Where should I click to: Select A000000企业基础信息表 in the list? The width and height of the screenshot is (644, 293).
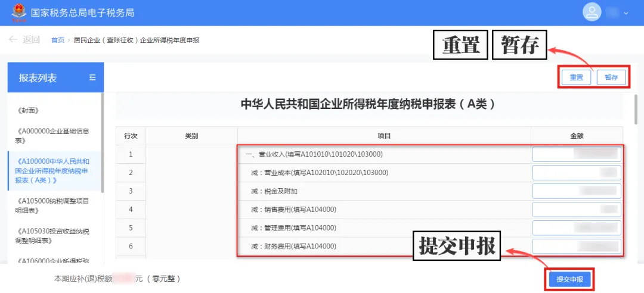[54, 136]
